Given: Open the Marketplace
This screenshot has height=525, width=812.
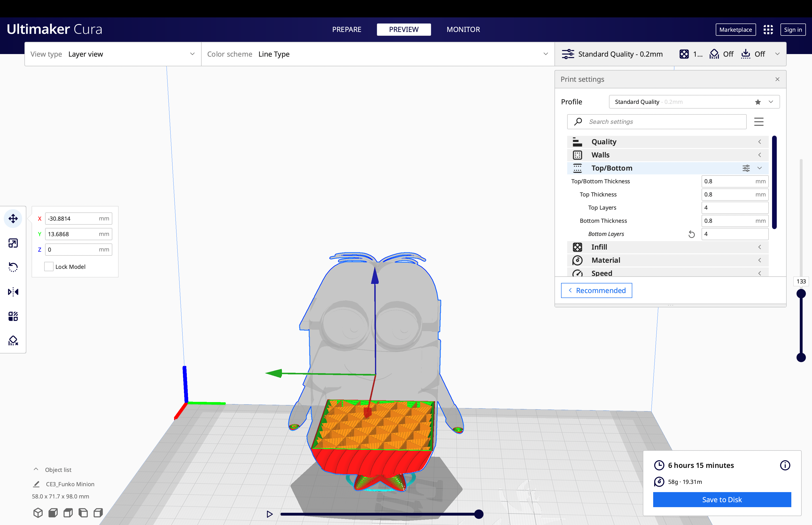Looking at the screenshot, I should 736,30.
